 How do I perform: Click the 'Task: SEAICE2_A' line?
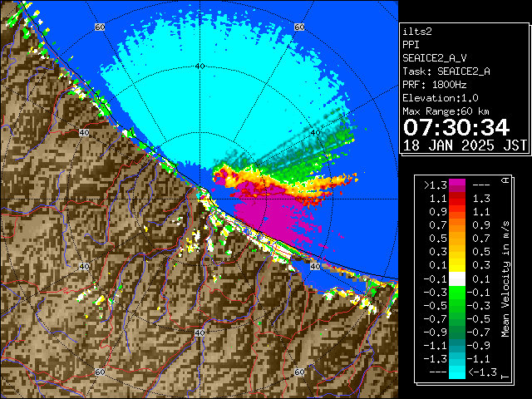pos(446,71)
